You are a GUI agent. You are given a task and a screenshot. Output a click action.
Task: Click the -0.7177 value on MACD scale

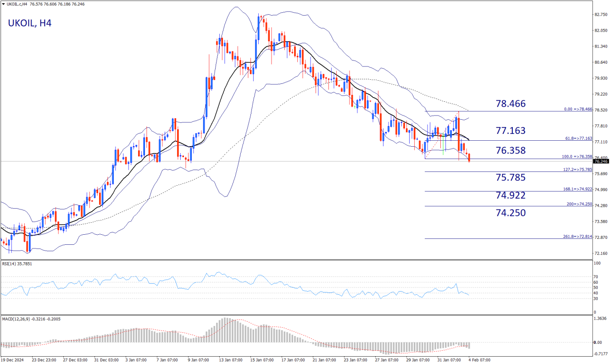click(600, 353)
